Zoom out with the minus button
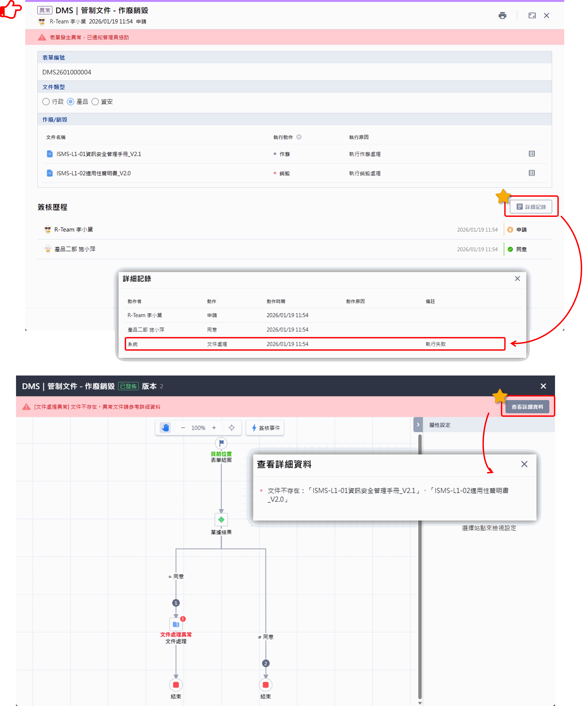The height and width of the screenshot is (706, 588). coord(183,428)
